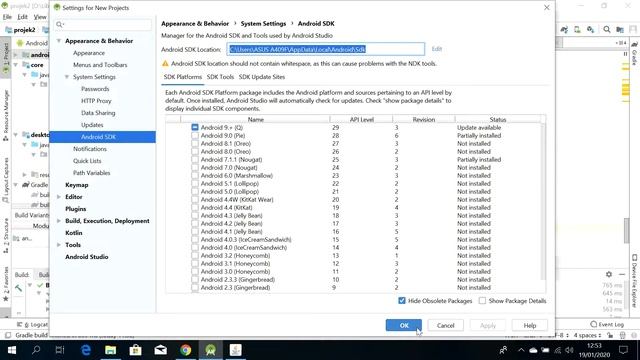Open Notifications settings page
The height and width of the screenshot is (360, 640).
(90, 149)
